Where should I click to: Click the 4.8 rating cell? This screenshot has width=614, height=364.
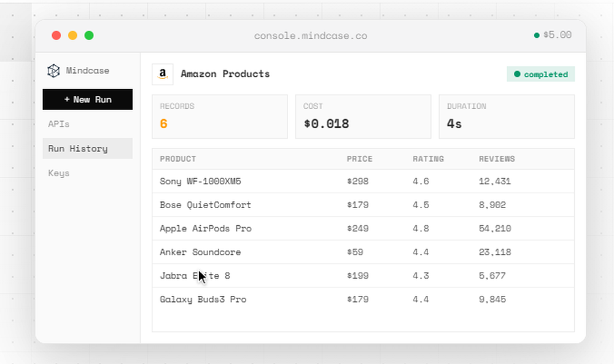click(x=421, y=228)
